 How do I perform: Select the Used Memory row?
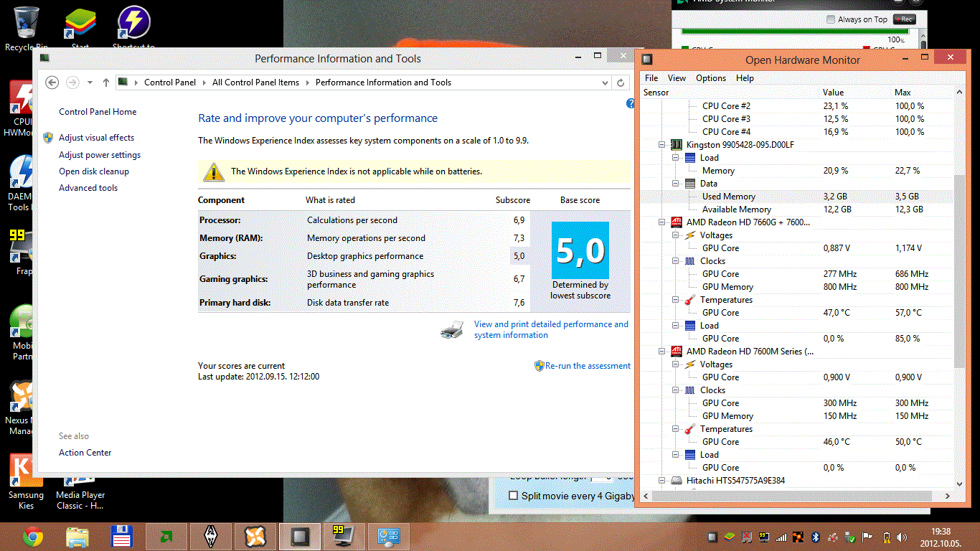[798, 197]
